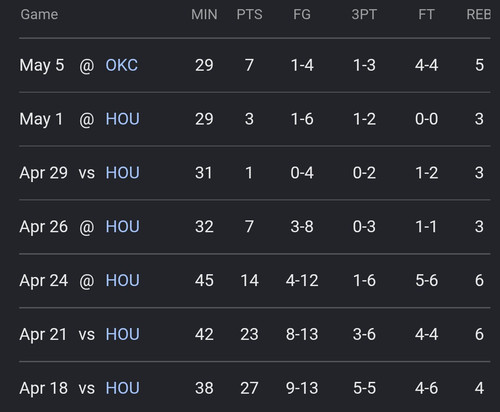The width and height of the screenshot is (500, 412).
Task: Click the PTS column header
Action: point(249,14)
